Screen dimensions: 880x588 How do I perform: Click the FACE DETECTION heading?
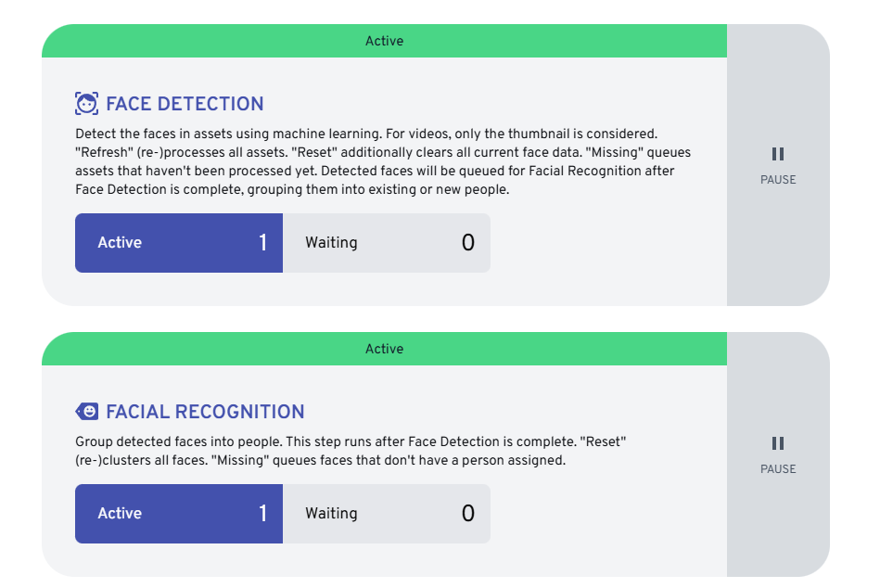[x=185, y=104]
